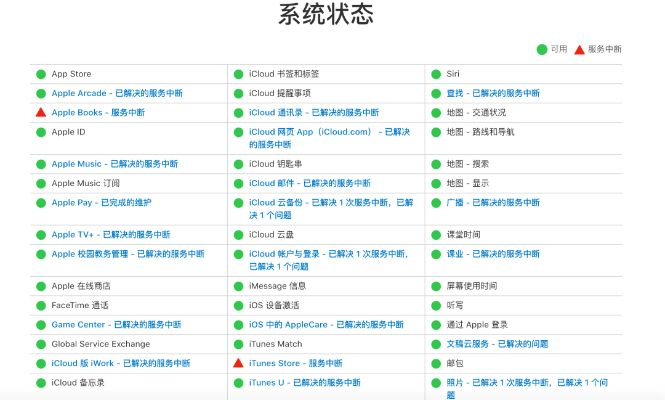The height and width of the screenshot is (400, 665).
Task: Open 查找 resolved outage link
Action: (x=493, y=93)
